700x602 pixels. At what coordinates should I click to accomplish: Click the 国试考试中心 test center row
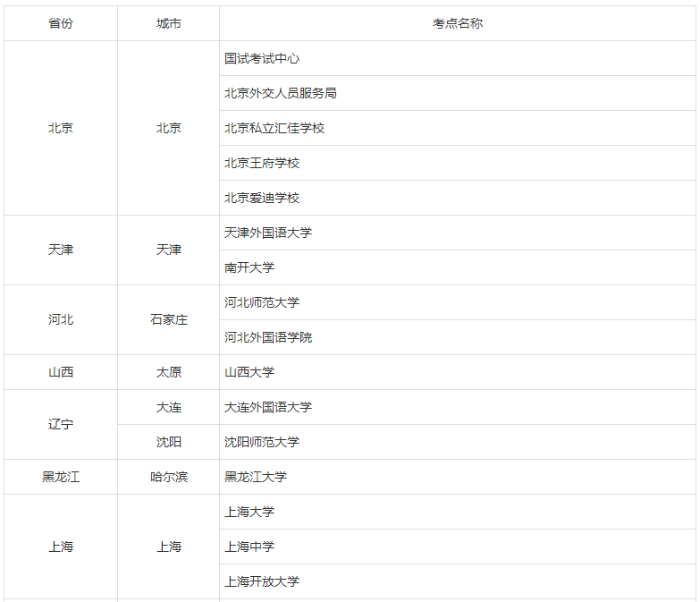pyautogui.click(x=458, y=58)
